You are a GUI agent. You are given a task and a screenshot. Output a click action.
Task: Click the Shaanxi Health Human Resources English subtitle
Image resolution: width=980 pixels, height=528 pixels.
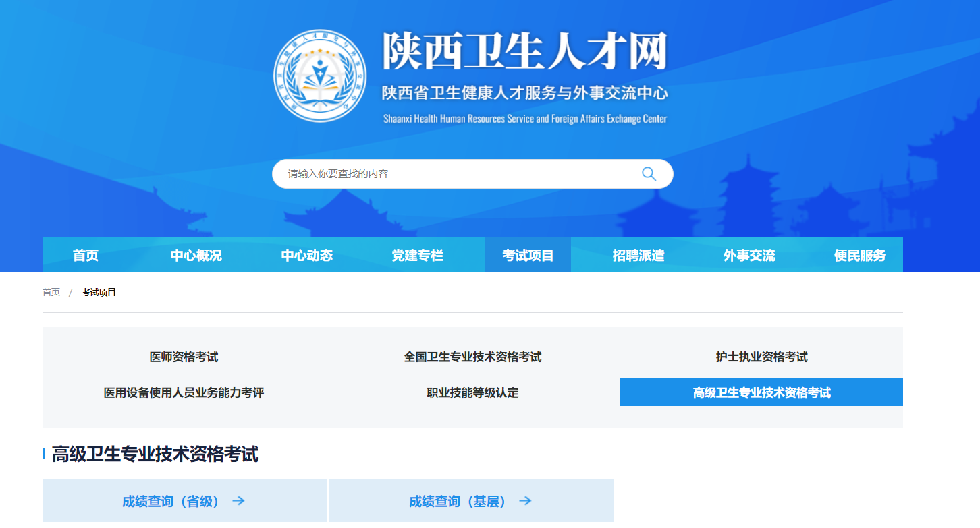[x=524, y=119]
